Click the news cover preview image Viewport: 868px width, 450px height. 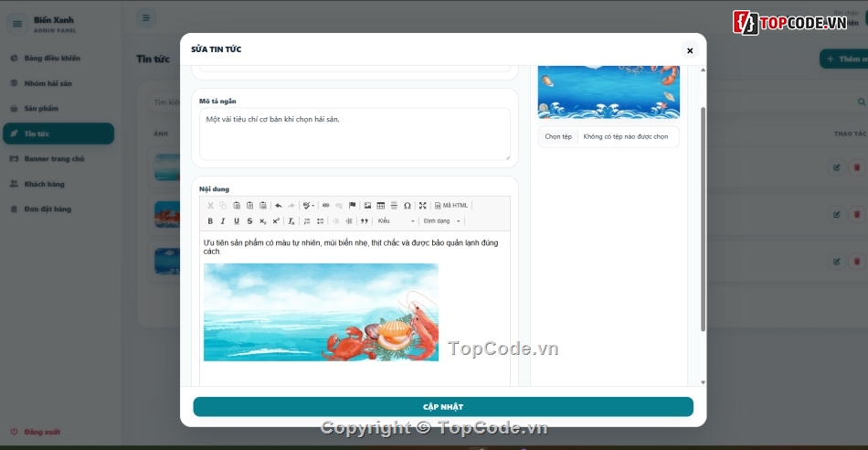609,92
